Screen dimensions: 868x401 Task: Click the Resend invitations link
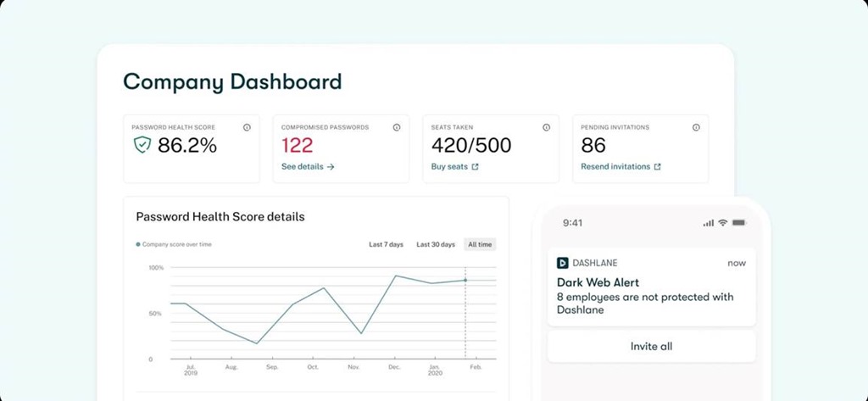(x=615, y=167)
